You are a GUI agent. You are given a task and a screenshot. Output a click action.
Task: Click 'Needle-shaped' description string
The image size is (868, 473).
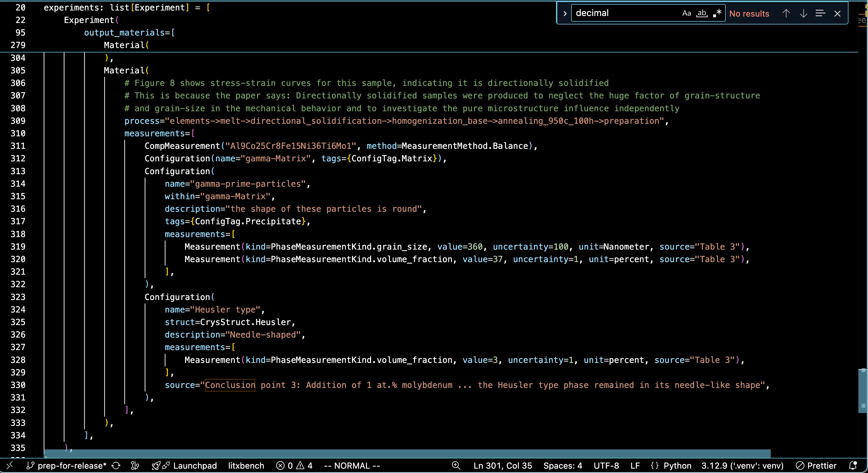pyautogui.click(x=263, y=334)
